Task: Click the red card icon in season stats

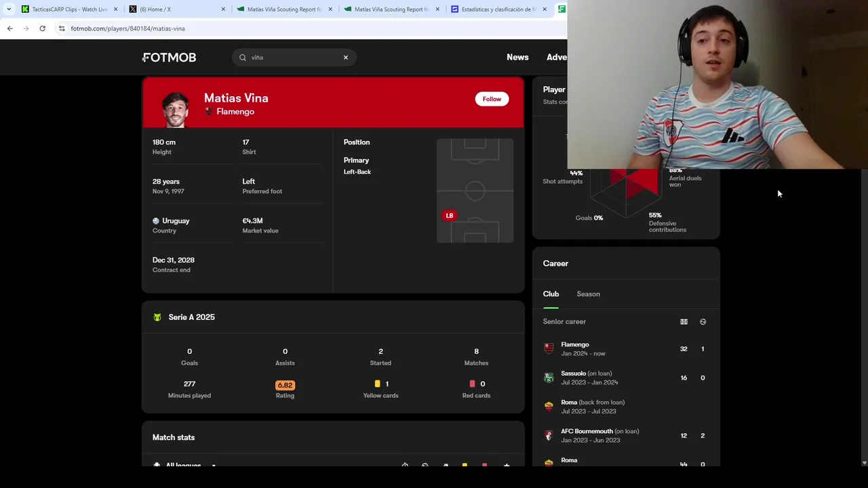Action: click(473, 384)
